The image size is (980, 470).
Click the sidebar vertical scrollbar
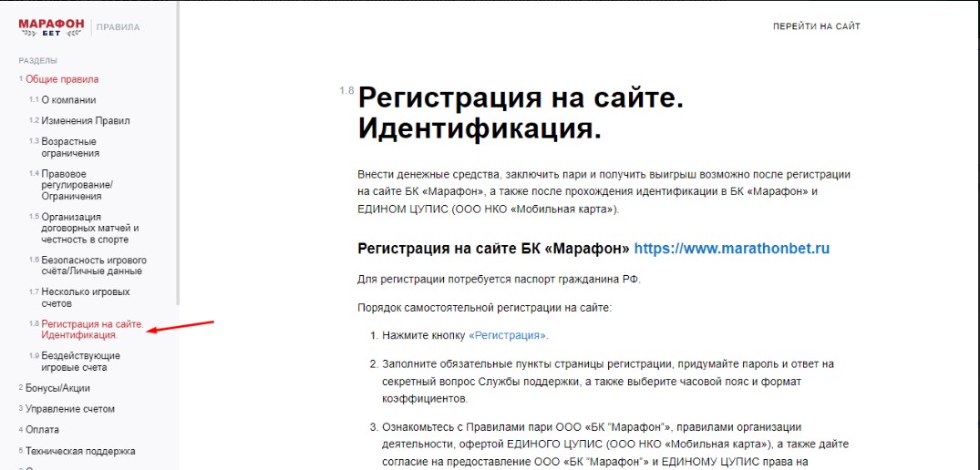[178, 153]
